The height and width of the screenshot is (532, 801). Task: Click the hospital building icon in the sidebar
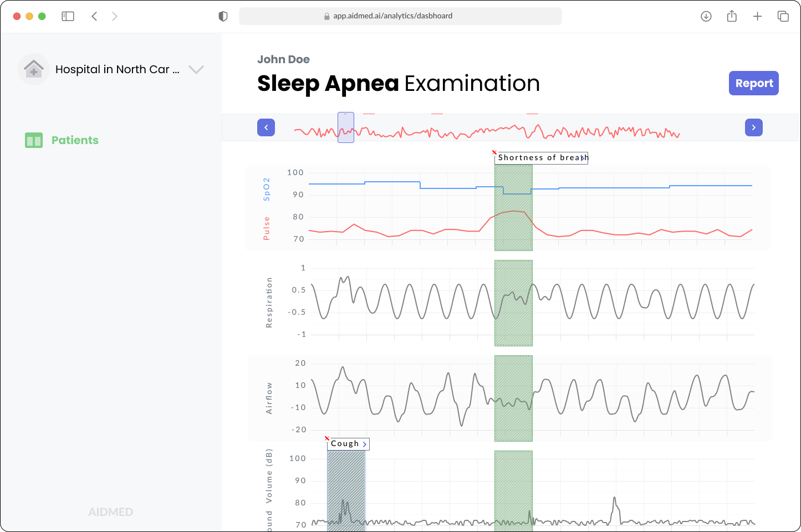coord(33,69)
